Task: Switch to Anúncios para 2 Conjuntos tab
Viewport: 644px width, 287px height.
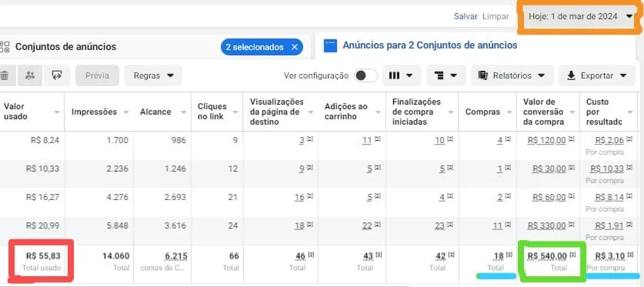Action: coord(430,45)
